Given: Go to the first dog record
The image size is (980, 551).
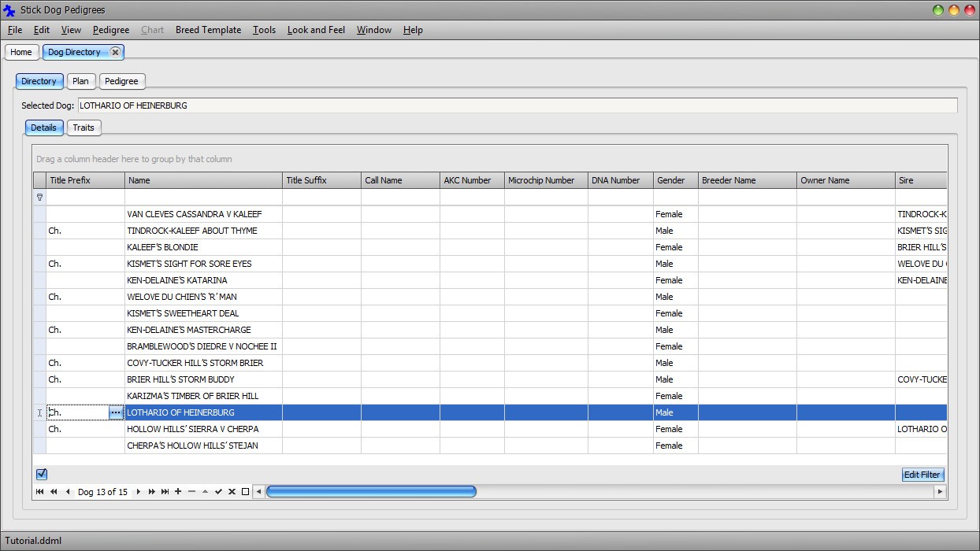Looking at the screenshot, I should point(39,492).
